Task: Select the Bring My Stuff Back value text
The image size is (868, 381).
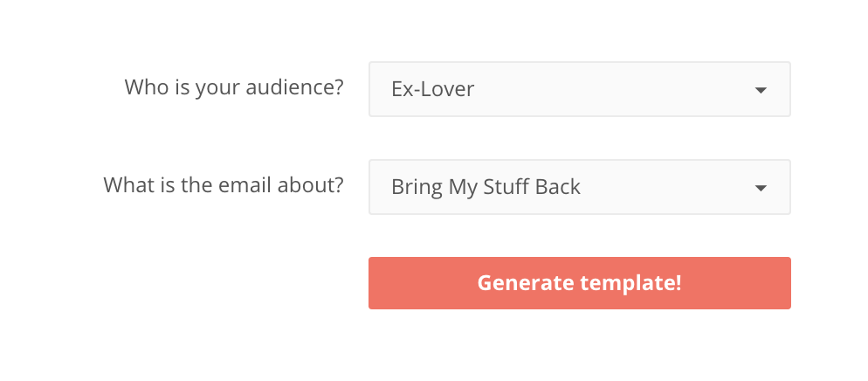Action: coord(486,187)
